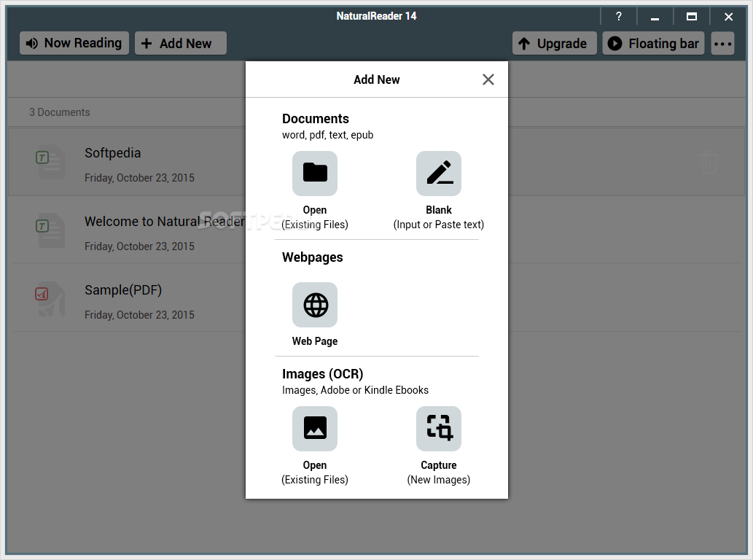Click the Images (OCR) section heading
Image resolution: width=753 pixels, height=560 pixels.
pos(322,373)
